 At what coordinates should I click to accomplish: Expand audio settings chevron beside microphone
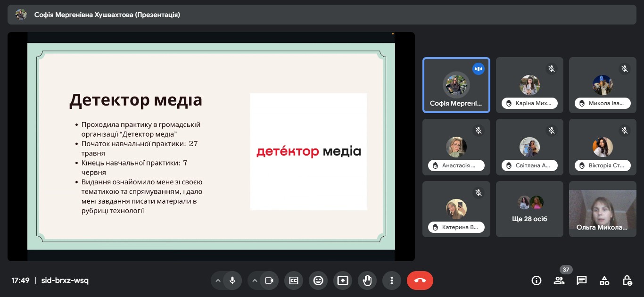[x=218, y=280]
